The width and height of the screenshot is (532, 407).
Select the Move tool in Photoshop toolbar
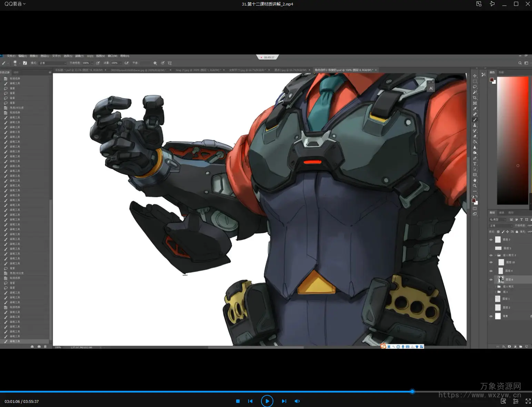tap(475, 76)
